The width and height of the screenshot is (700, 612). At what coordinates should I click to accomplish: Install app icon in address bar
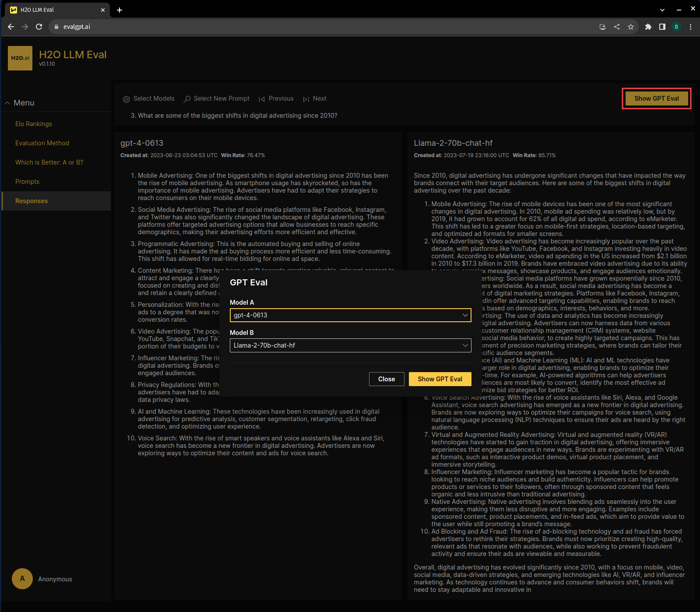click(x=603, y=27)
